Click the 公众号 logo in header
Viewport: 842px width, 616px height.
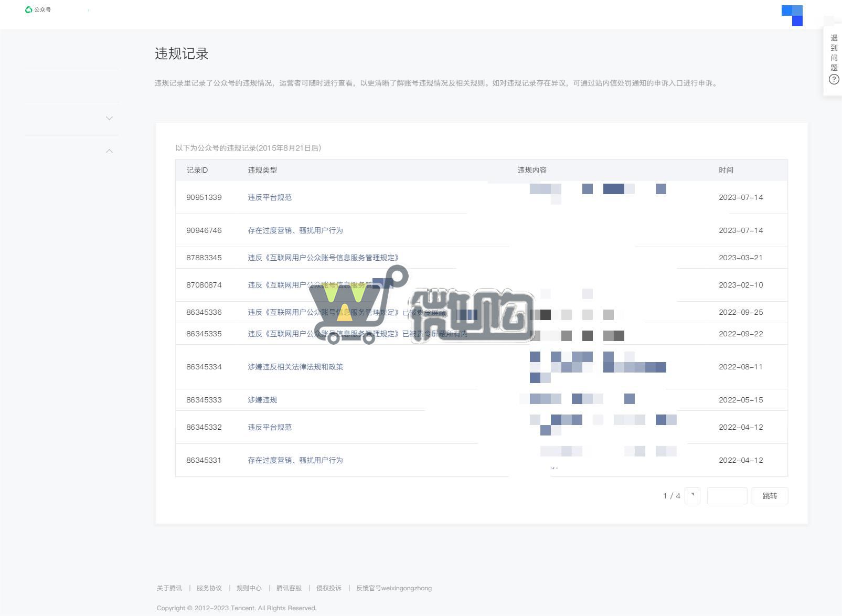click(38, 10)
